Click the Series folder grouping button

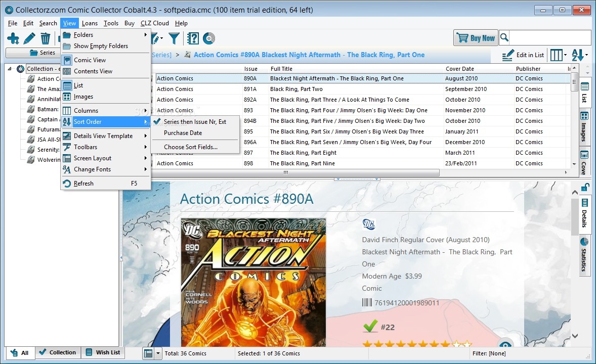33,53
